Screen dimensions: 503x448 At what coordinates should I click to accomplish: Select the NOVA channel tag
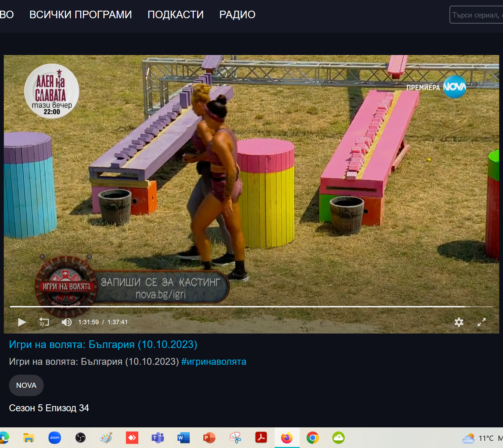click(x=26, y=385)
